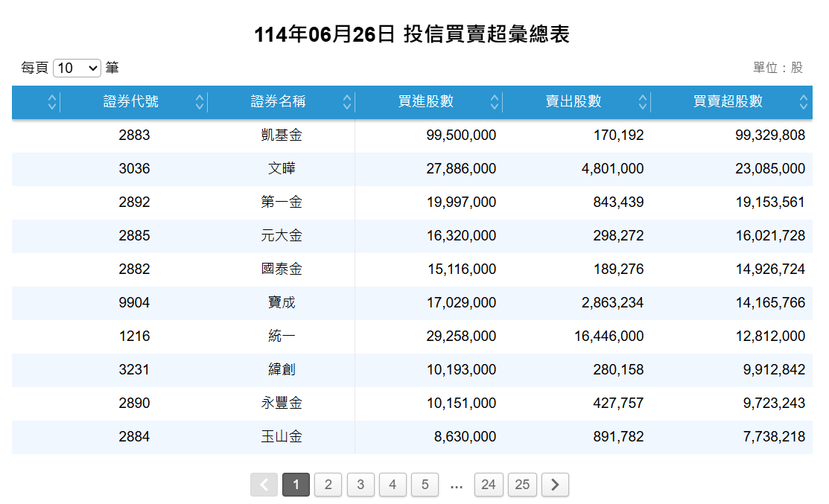Click stock code 9904
Image resolution: width=829 pixels, height=504 pixels.
134,303
